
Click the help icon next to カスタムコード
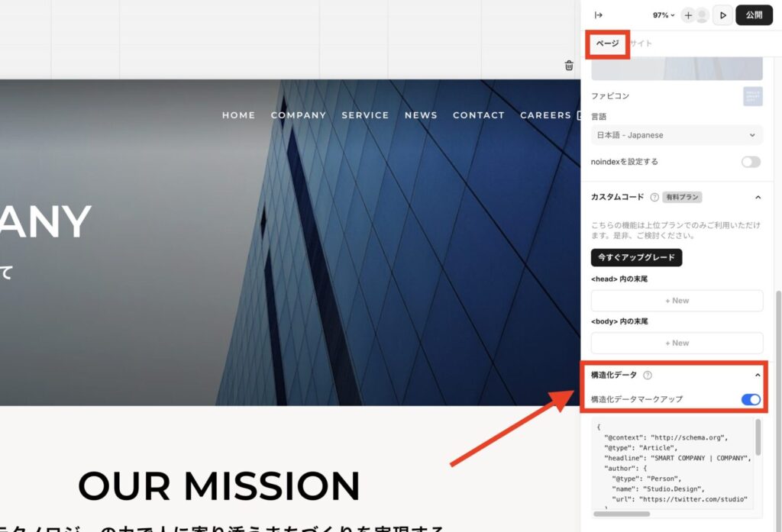point(654,197)
